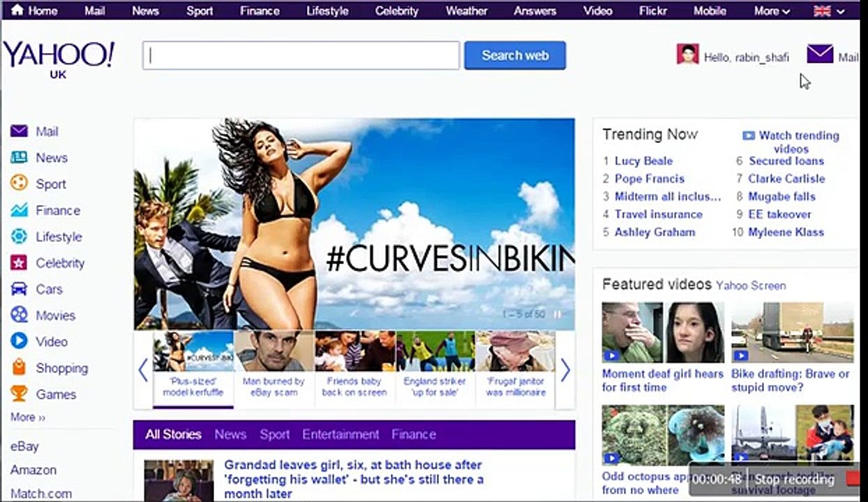Switch to the Finance stories tab
Image resolution: width=868 pixels, height=502 pixels.
(414, 434)
